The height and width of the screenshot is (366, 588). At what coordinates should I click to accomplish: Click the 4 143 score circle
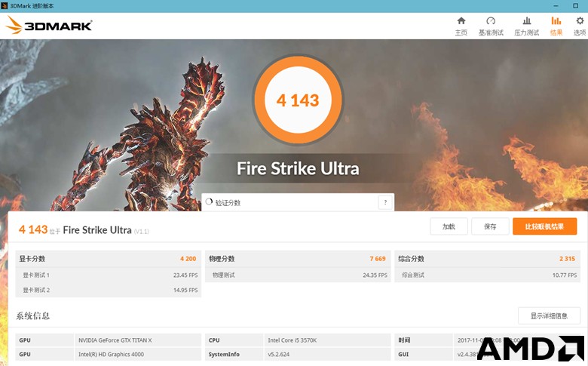[298, 100]
